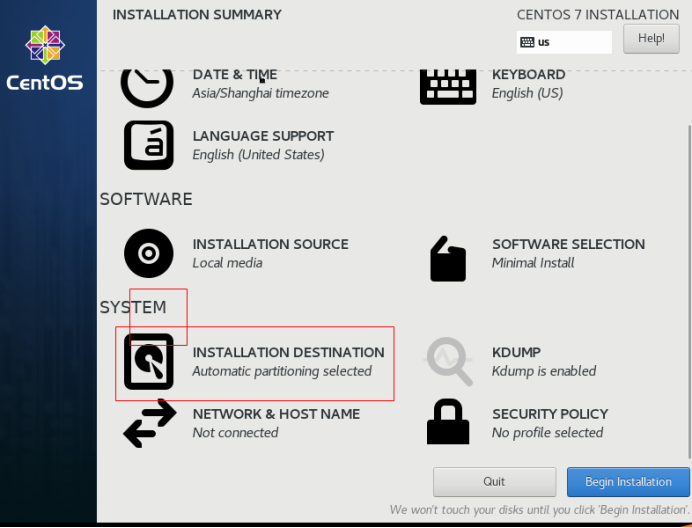The width and height of the screenshot is (692, 528).
Task: Open the SOFTWARE SELECTION label
Action: (568, 244)
